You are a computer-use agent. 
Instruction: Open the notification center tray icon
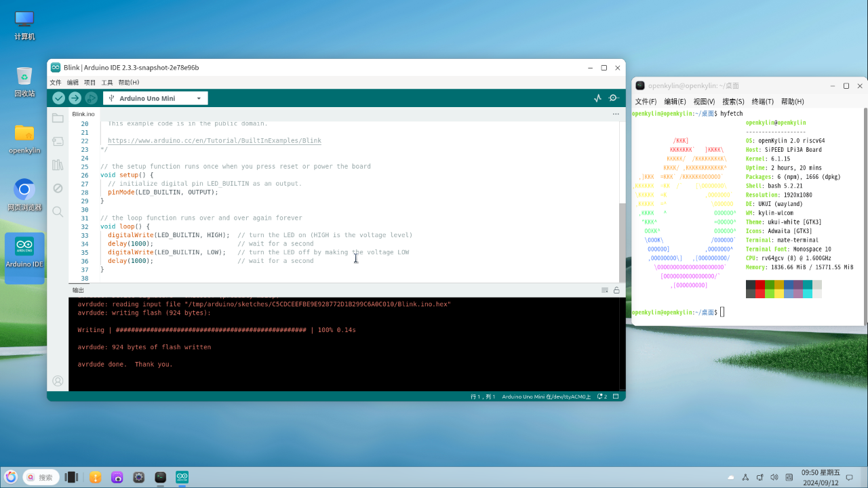click(x=849, y=477)
